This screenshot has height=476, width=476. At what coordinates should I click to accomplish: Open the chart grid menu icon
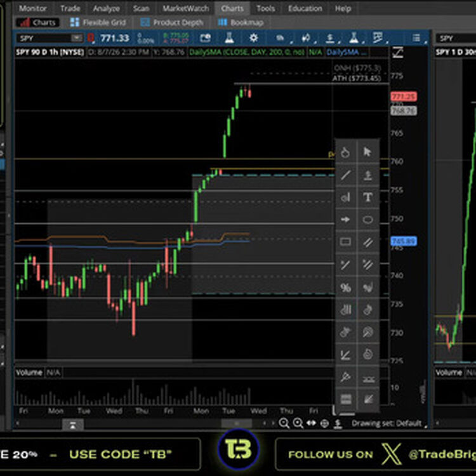pyautogui.click(x=417, y=38)
